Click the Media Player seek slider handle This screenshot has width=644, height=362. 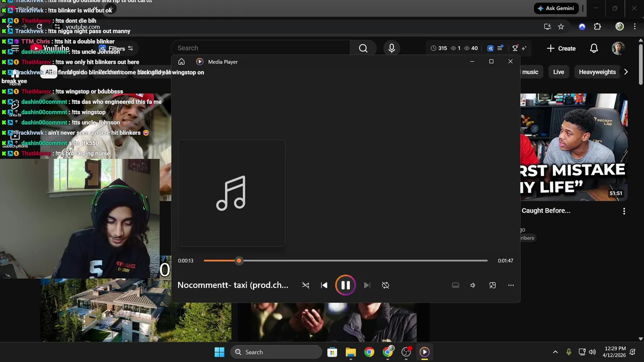239,260
